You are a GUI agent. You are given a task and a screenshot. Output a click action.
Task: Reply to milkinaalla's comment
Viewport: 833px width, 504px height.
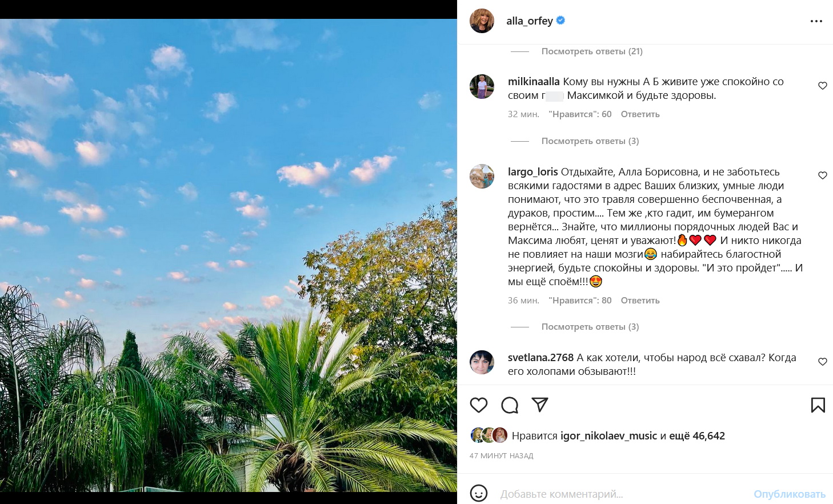click(640, 114)
